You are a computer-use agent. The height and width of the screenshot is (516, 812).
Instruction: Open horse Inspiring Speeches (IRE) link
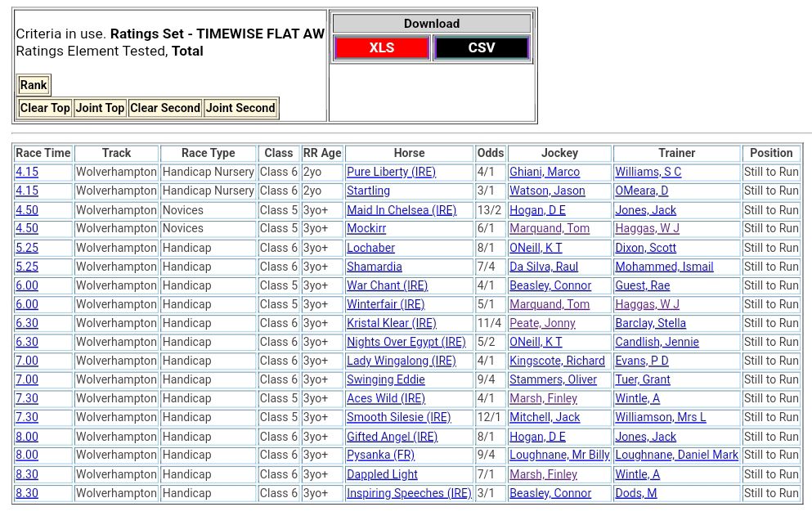click(x=409, y=493)
